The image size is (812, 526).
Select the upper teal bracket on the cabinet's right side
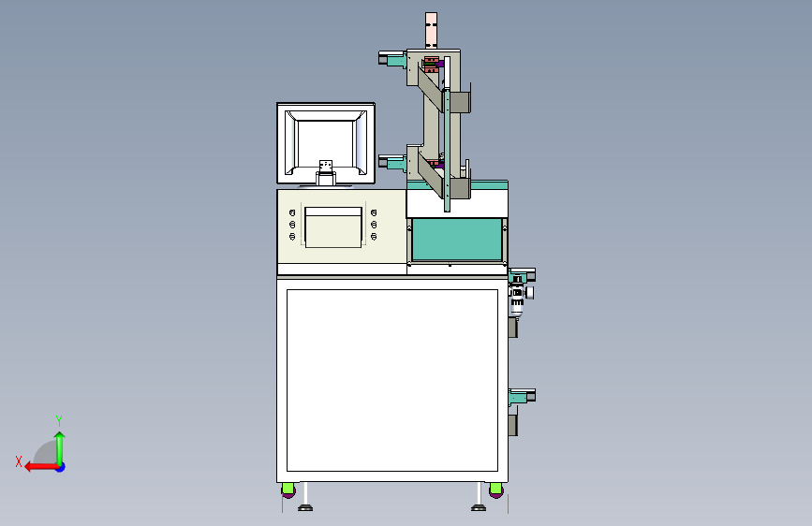pos(522,275)
